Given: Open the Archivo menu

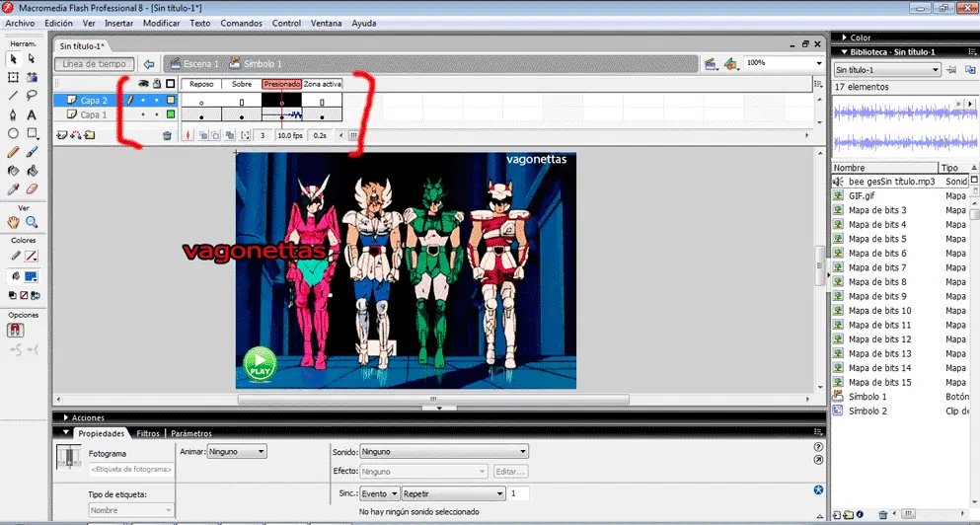Looking at the screenshot, I should (x=20, y=23).
